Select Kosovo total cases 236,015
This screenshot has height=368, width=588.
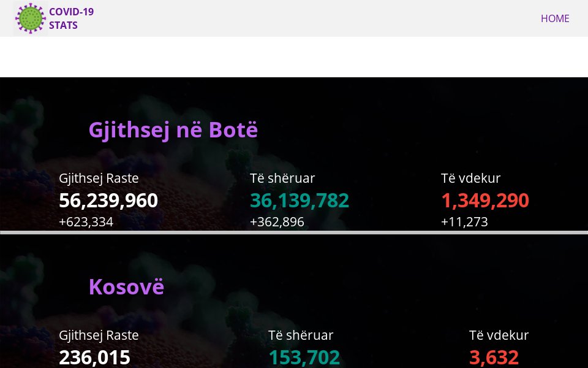[x=94, y=358]
